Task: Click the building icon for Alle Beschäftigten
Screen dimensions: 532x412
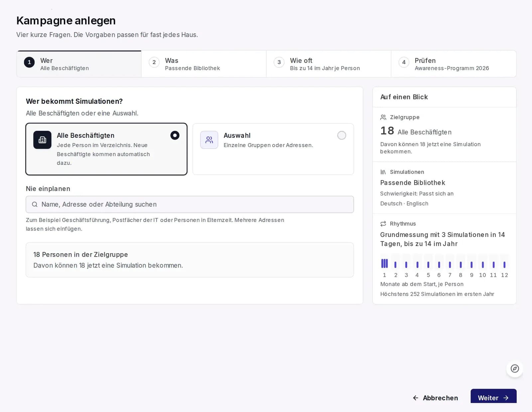Action: point(42,140)
